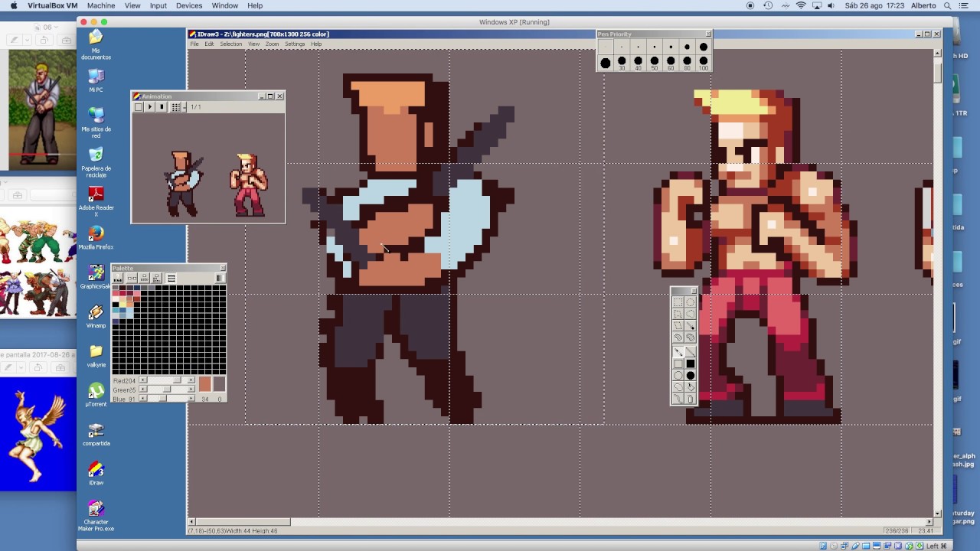Image resolution: width=980 pixels, height=551 pixels.
Task: Click the canvas vertical scrollbar down arrow
Action: tap(939, 514)
